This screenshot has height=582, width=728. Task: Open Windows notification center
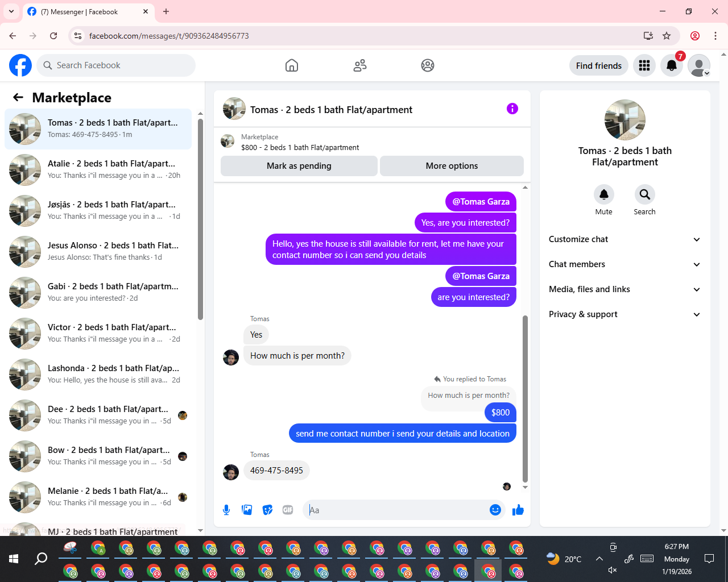709,559
